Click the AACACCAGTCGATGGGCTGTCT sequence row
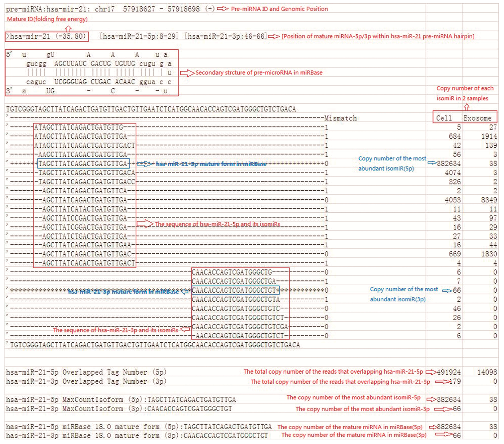The width and height of the screenshot is (504, 444). tap(240, 336)
